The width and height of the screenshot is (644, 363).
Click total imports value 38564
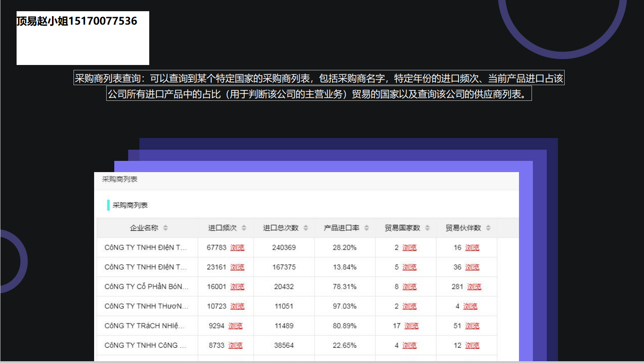284,346
